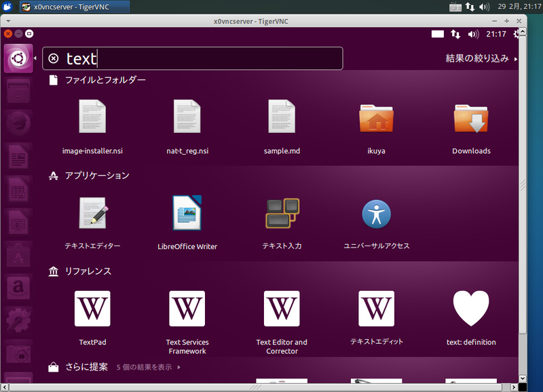
Task: Open ユニバーサルアクセス application
Action: pyautogui.click(x=377, y=223)
